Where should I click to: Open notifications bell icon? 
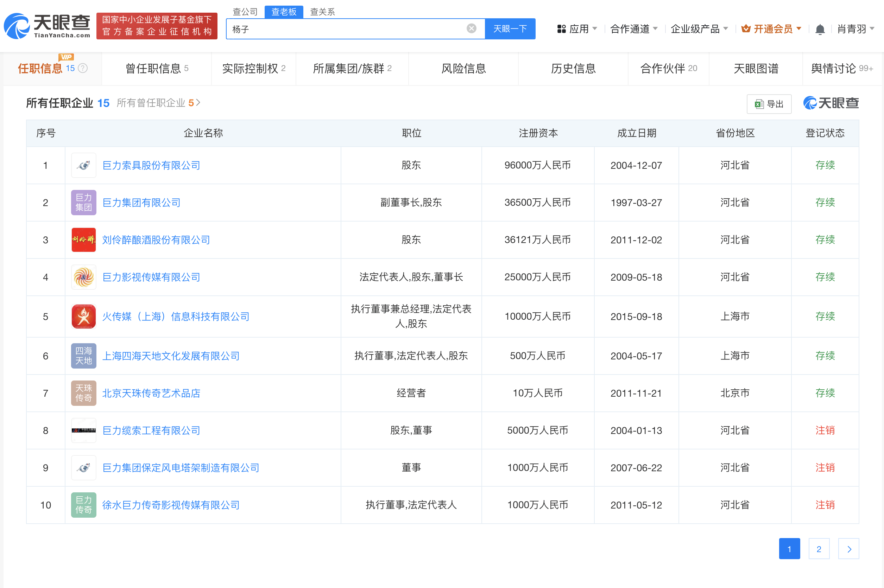click(x=820, y=29)
